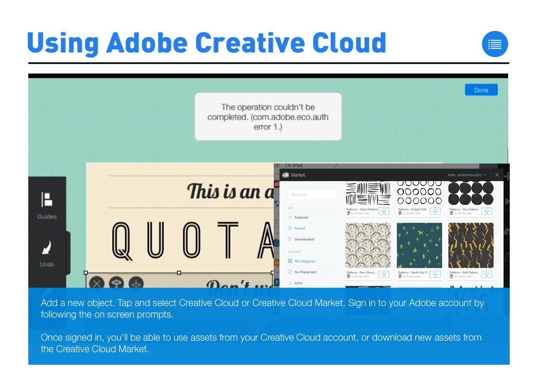Download the Ecliptic Pattern asset
The image size is (537, 392).
pyautogui.click(x=435, y=211)
